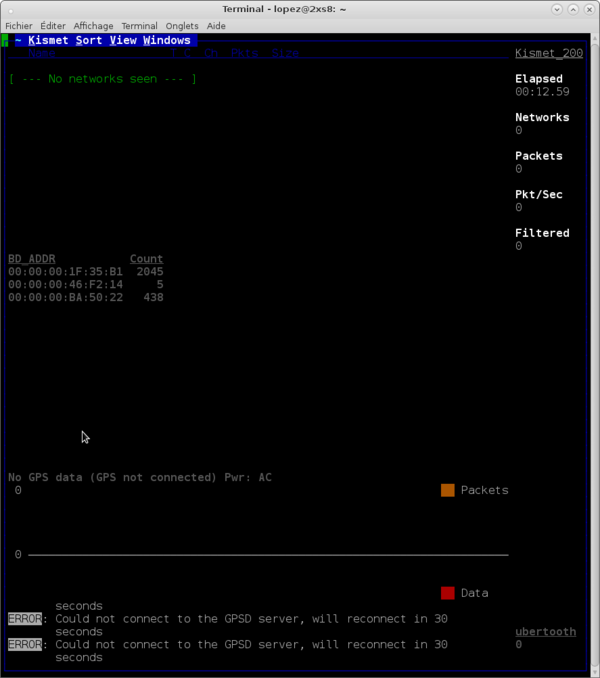Screen dimensions: 600x678
Task: Click the BD_ADDR column header
Action: click(31, 259)
